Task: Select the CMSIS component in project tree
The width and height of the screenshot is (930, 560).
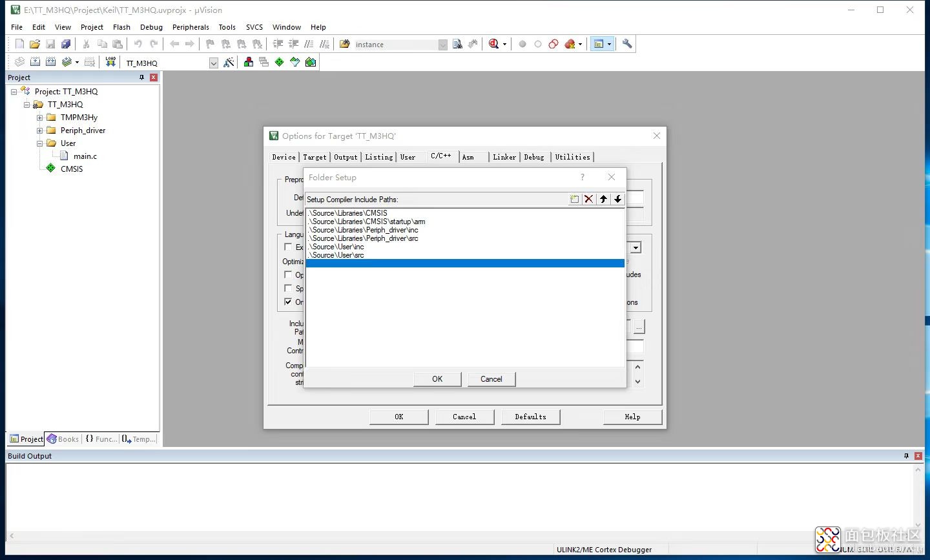Action: click(x=72, y=169)
